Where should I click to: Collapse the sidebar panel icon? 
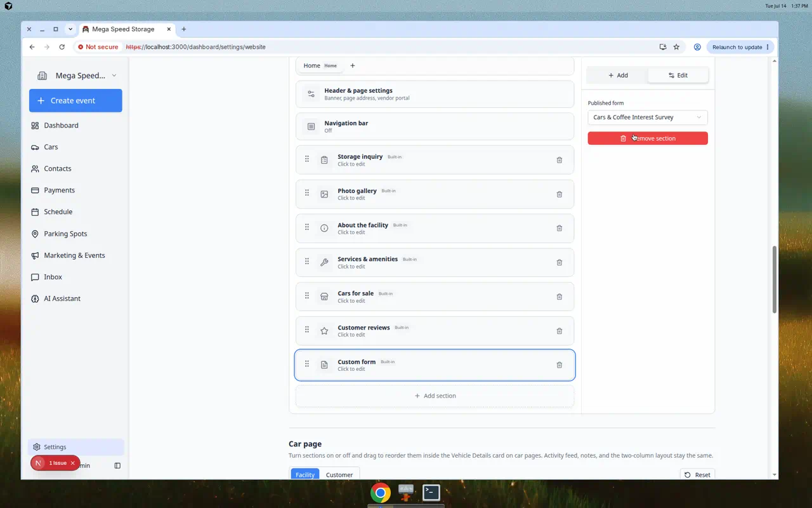point(117,465)
